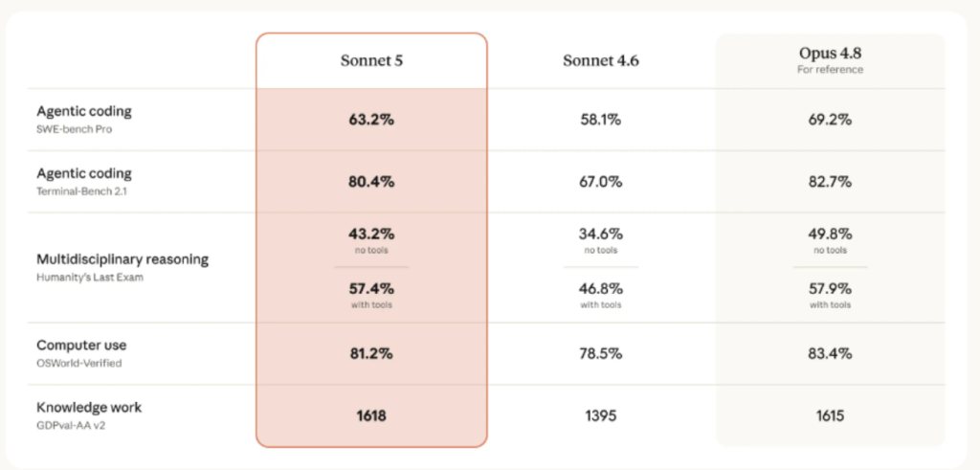Select the Opus 4.8 column header

click(830, 53)
